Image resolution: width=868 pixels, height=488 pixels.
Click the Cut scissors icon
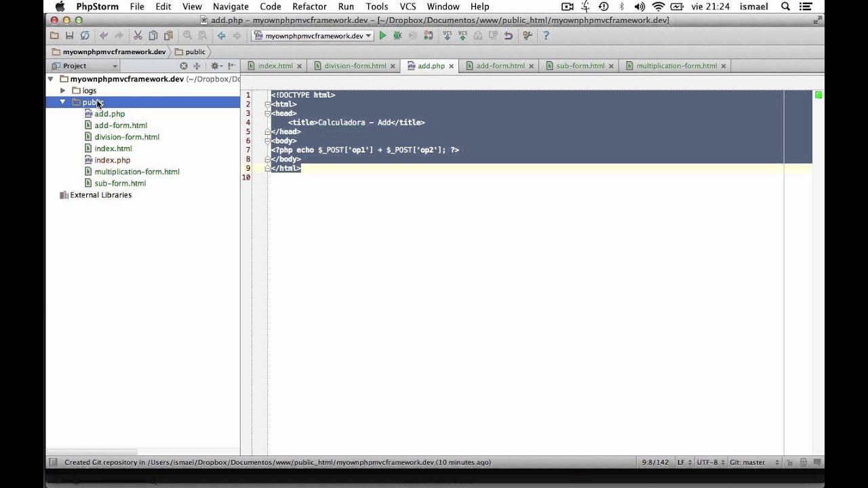coord(138,35)
